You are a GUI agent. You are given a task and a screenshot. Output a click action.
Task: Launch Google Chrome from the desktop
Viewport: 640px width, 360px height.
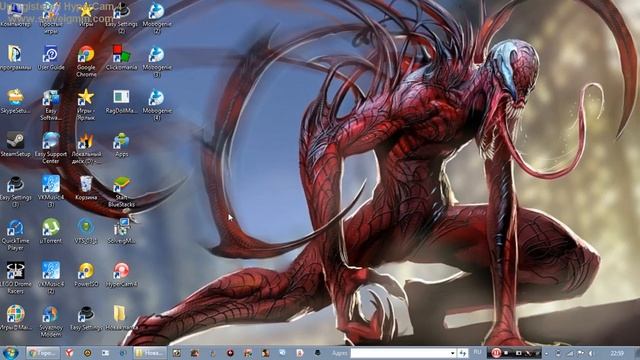coord(86,61)
